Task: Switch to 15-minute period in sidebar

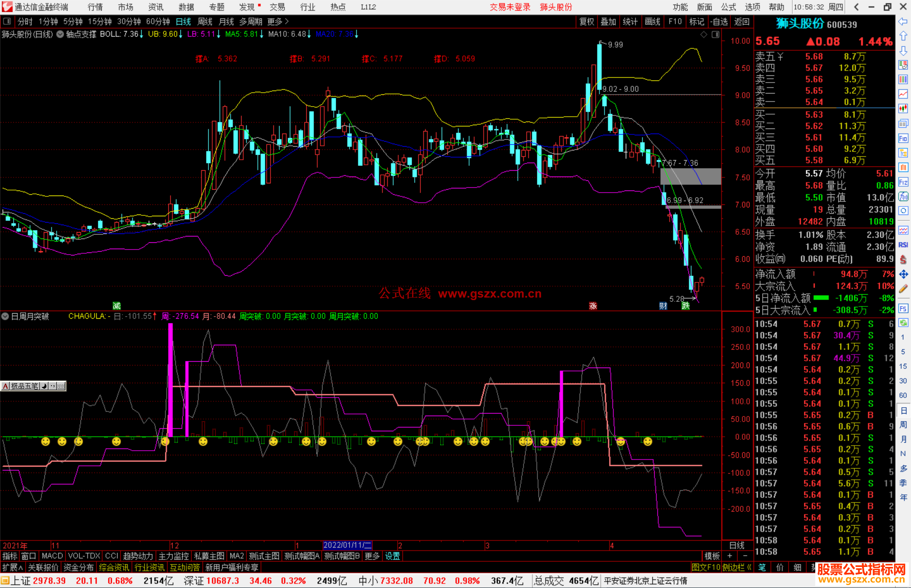Action: point(903,366)
